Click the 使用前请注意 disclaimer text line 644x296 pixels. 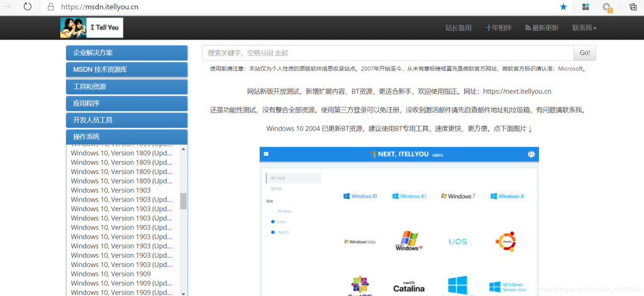[x=399, y=69]
